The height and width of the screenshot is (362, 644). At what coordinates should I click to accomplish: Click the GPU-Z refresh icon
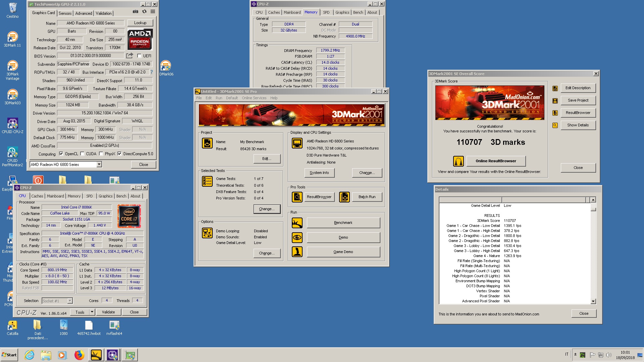(144, 11)
